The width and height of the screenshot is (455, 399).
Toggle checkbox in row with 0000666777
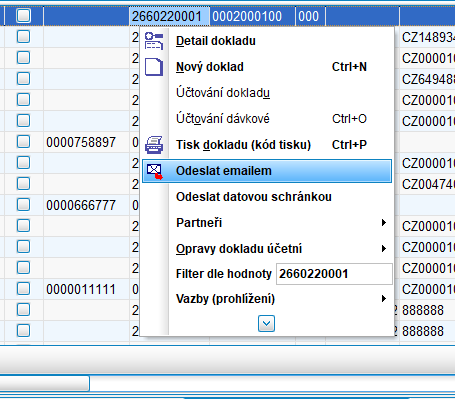click(x=23, y=205)
